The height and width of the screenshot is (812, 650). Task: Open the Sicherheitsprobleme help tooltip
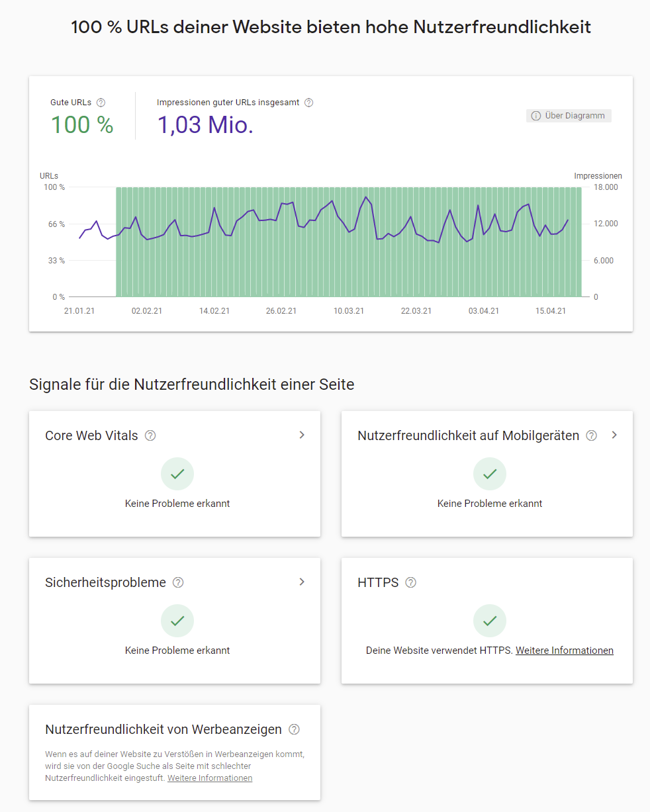(177, 582)
